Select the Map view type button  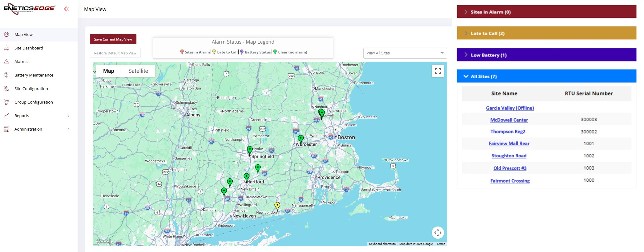click(109, 71)
